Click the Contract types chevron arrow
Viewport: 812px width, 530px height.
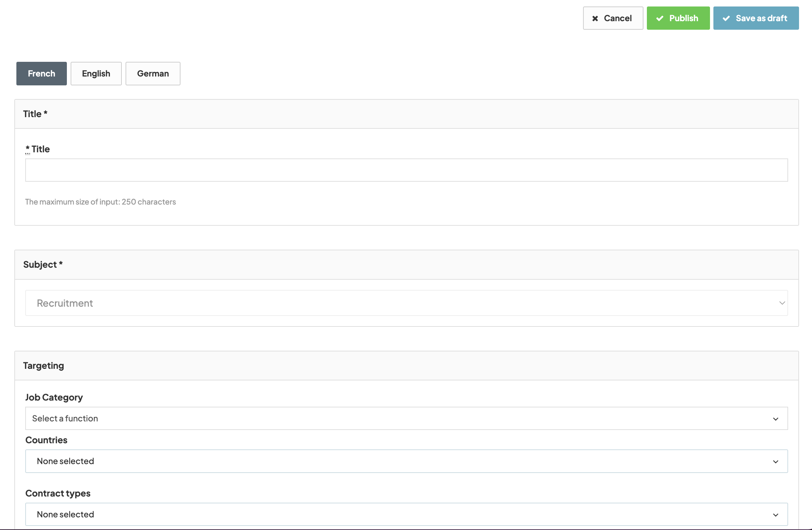[775, 515]
